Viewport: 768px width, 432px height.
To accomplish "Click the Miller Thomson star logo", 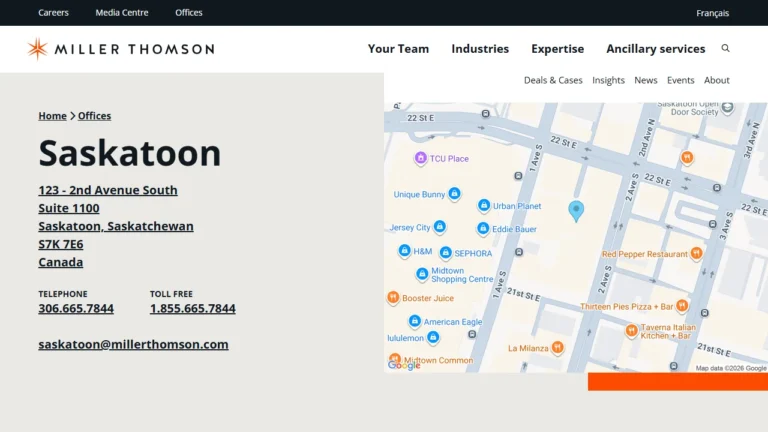I will [x=37, y=48].
